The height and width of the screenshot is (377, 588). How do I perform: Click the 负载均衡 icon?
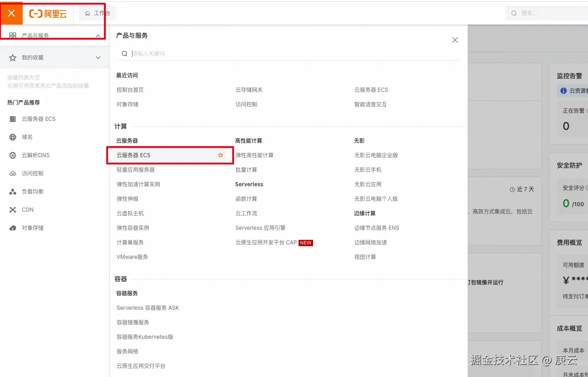(x=13, y=192)
